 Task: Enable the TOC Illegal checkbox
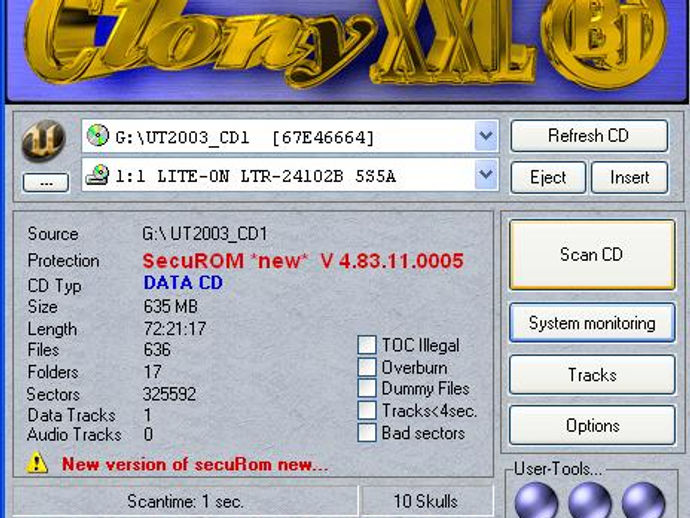click(x=367, y=345)
